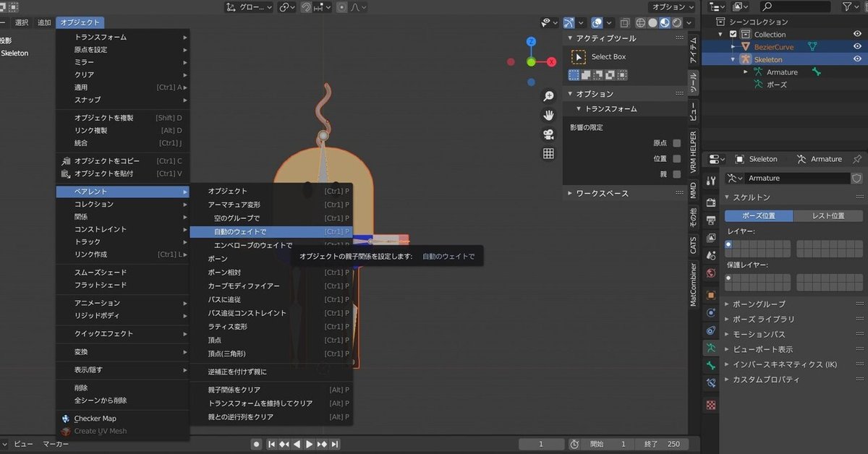Switch viewport to rendered shading mode

[x=678, y=22]
